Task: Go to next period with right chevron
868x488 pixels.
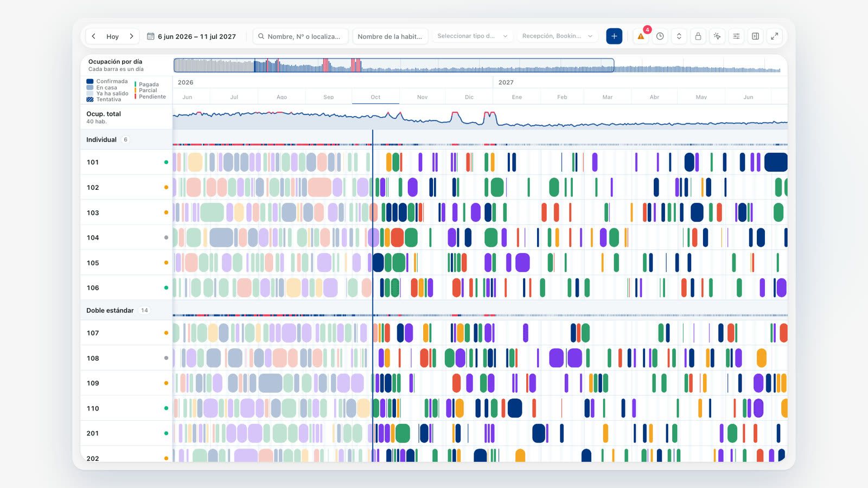Action: click(x=131, y=36)
